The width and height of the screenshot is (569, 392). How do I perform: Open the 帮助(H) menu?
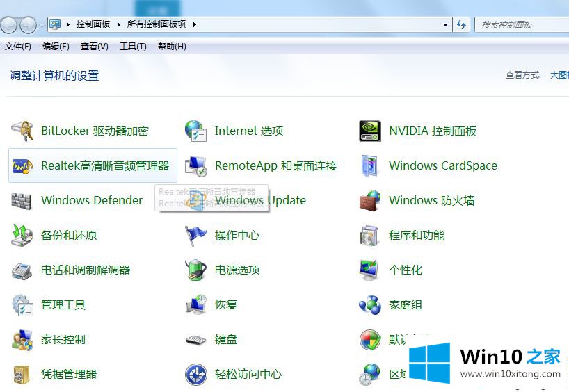click(x=172, y=47)
